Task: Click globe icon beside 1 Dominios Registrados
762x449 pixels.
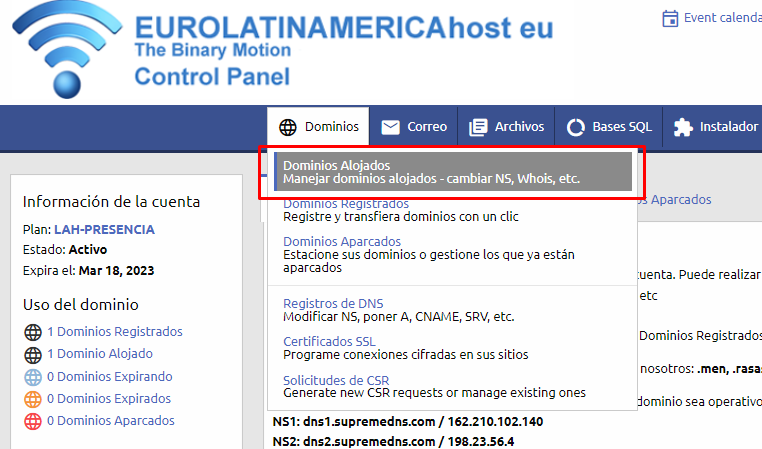Action: [33, 332]
